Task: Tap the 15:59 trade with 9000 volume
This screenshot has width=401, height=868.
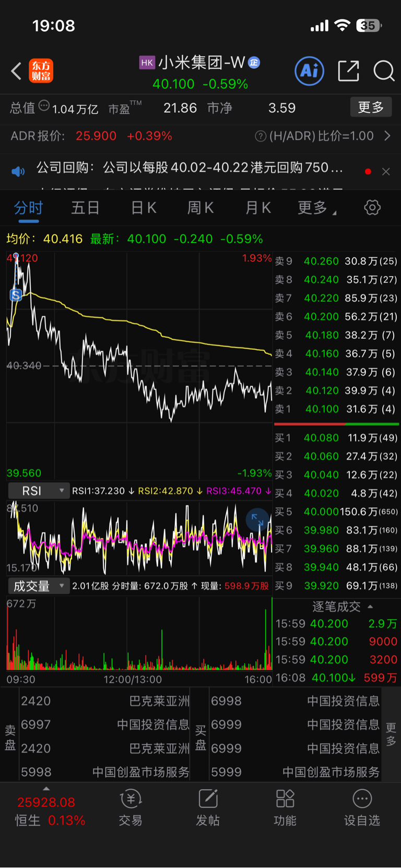Action: coord(336,641)
